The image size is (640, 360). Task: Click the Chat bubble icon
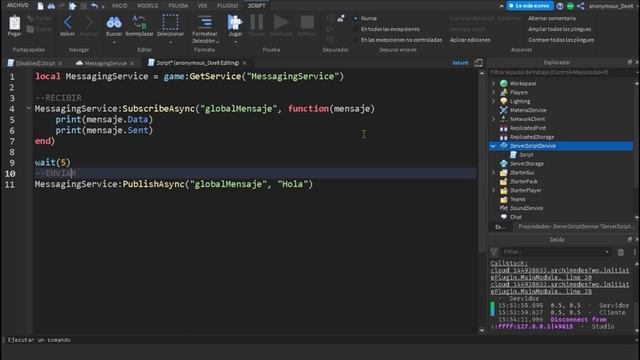pyautogui.click(x=504, y=217)
